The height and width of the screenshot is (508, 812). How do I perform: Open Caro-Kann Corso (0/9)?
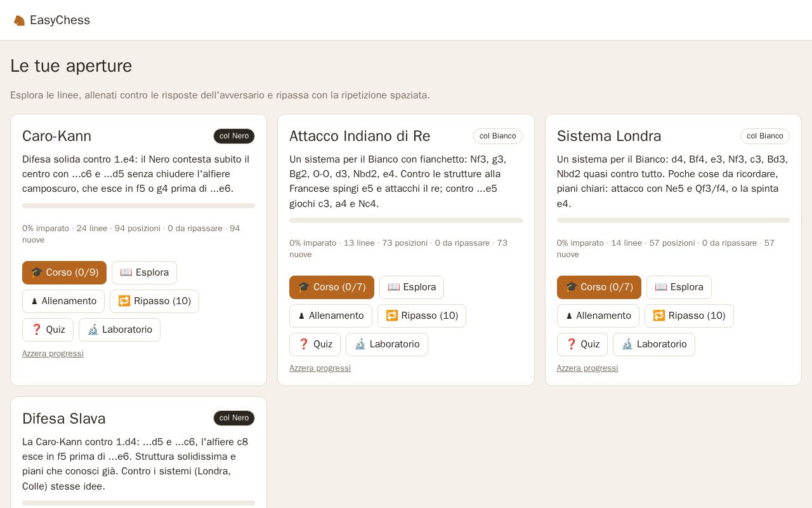64,272
